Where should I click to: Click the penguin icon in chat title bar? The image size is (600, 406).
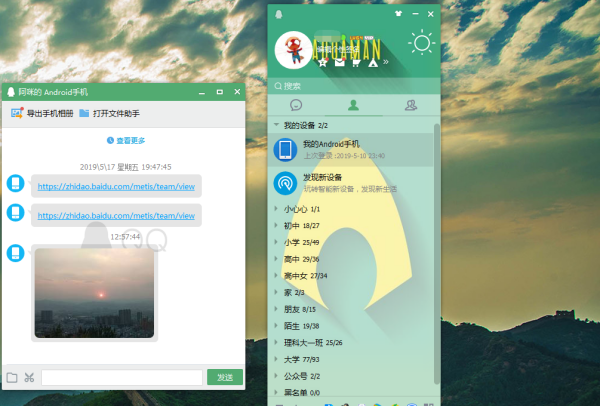pos(11,92)
